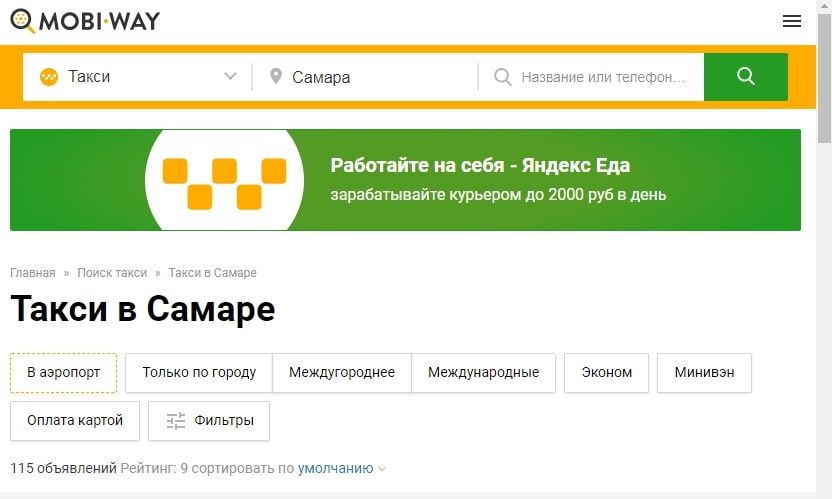The image size is (832, 499).
Task: Select the 'Международные' filter tab
Action: click(484, 372)
